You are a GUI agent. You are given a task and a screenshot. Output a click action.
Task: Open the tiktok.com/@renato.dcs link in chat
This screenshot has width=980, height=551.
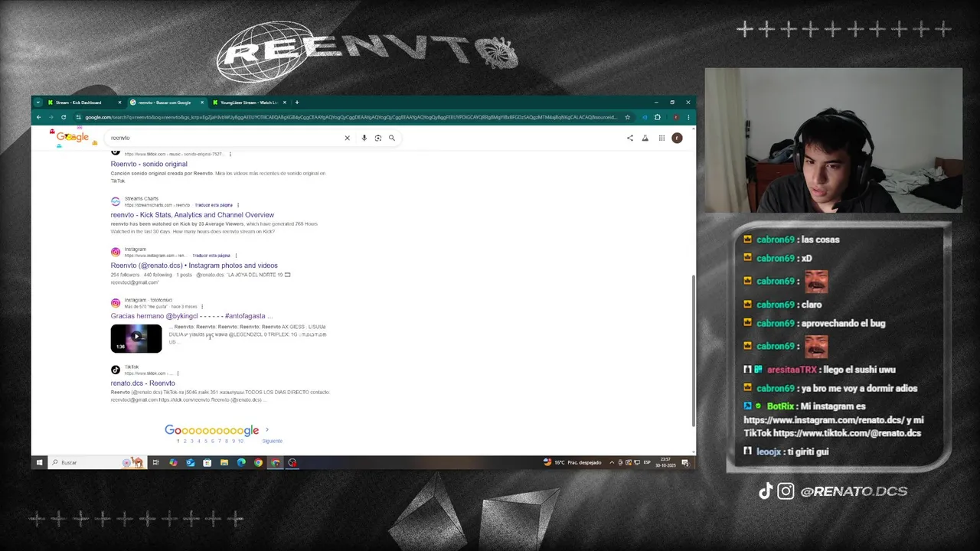pos(847,433)
